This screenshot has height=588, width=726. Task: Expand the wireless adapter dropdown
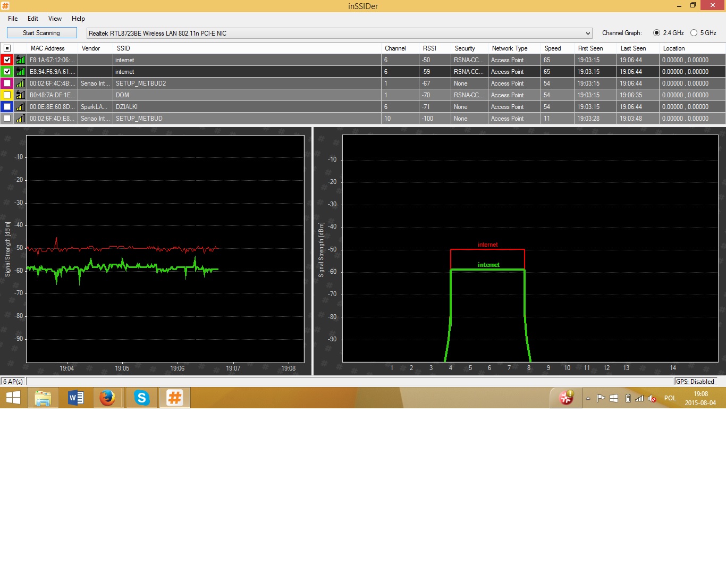tap(588, 33)
